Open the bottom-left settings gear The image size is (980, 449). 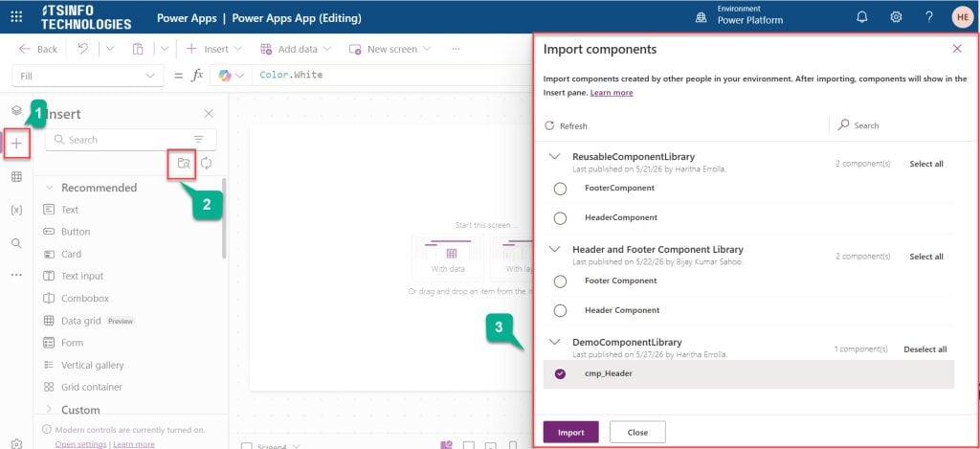[17, 443]
